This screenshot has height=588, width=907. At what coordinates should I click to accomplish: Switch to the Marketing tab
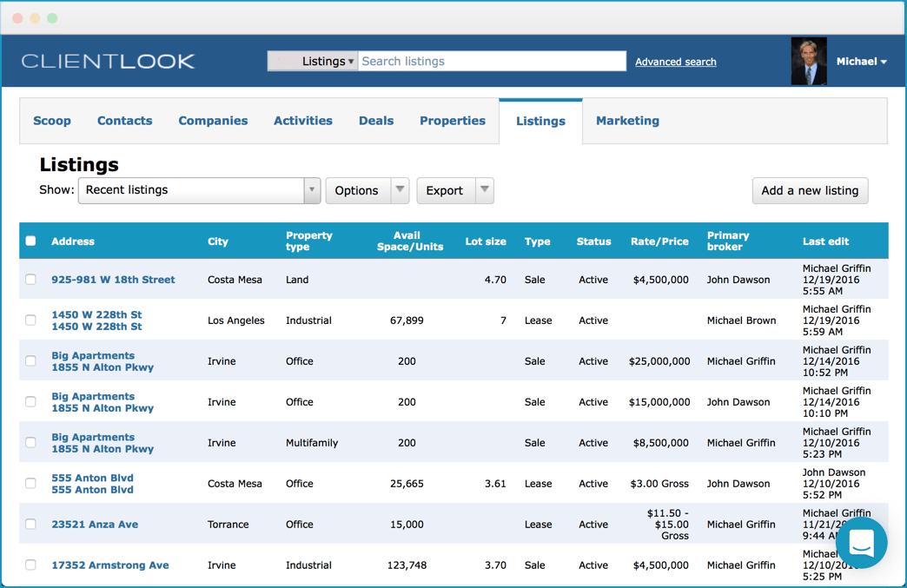[627, 121]
